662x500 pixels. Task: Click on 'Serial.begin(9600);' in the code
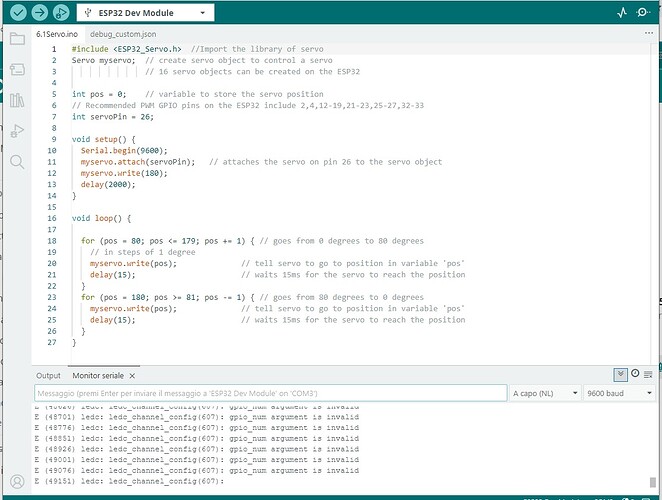(124, 150)
